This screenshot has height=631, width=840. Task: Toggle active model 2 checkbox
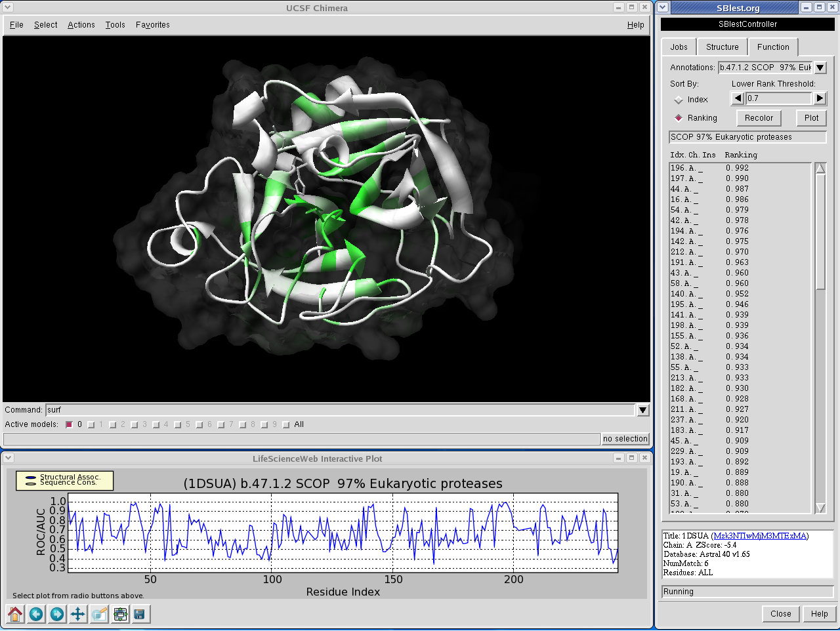[113, 424]
